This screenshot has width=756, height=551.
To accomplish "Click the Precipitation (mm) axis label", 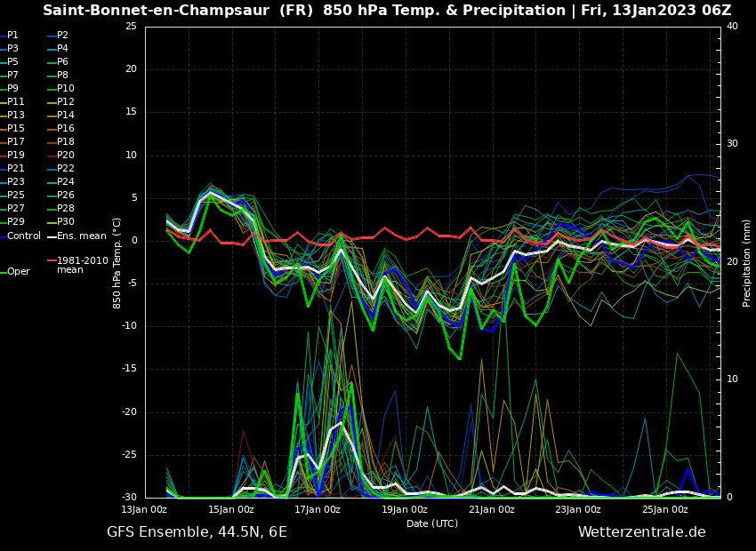I will [747, 262].
